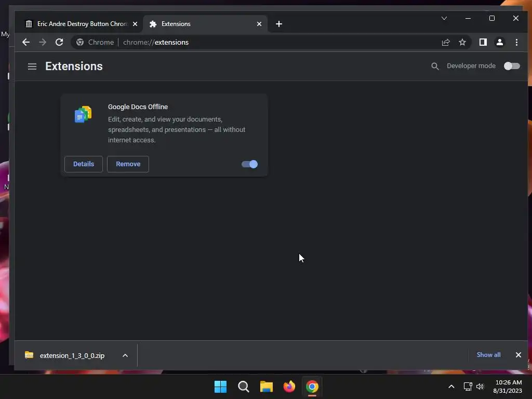Screen dimensions: 532x399
Task: Open the tab search chevron
Action: click(444, 18)
